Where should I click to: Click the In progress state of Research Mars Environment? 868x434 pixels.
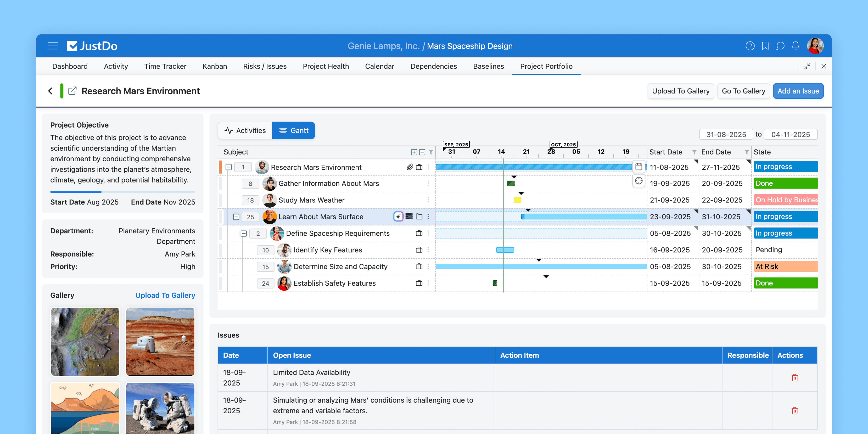[x=785, y=167]
